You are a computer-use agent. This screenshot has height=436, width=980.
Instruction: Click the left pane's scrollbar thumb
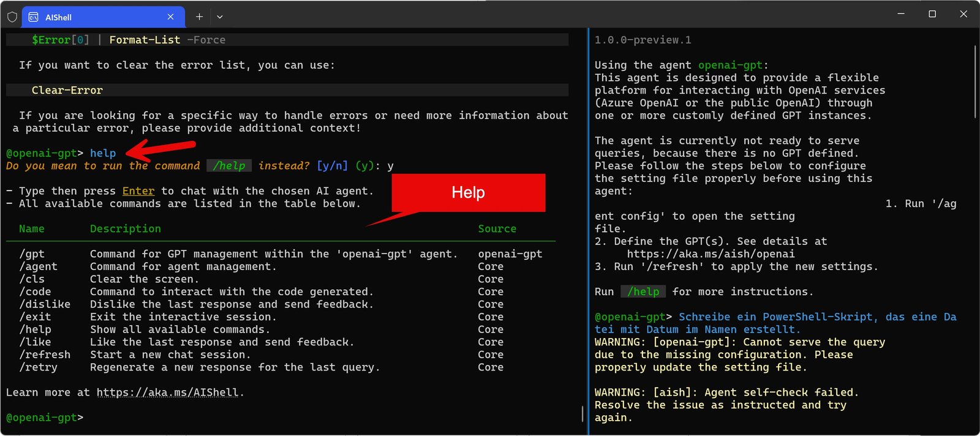click(582, 413)
